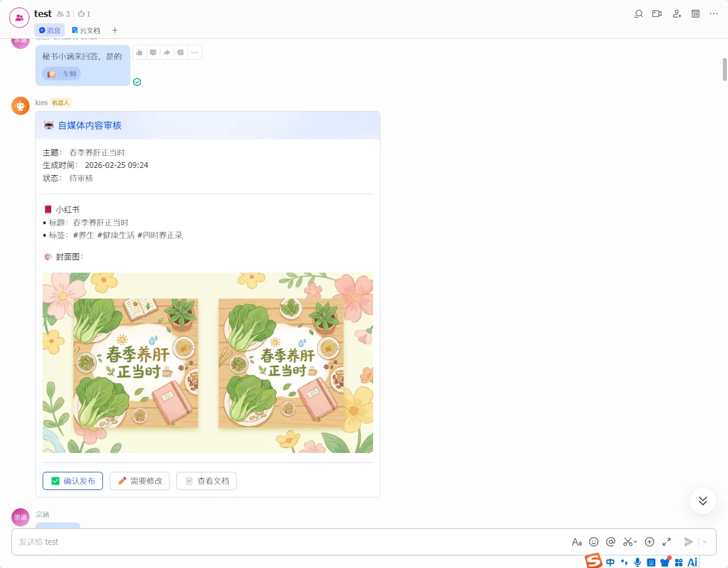Open the add attachment plus menu
Image resolution: width=728 pixels, height=568 pixels.
(650, 542)
